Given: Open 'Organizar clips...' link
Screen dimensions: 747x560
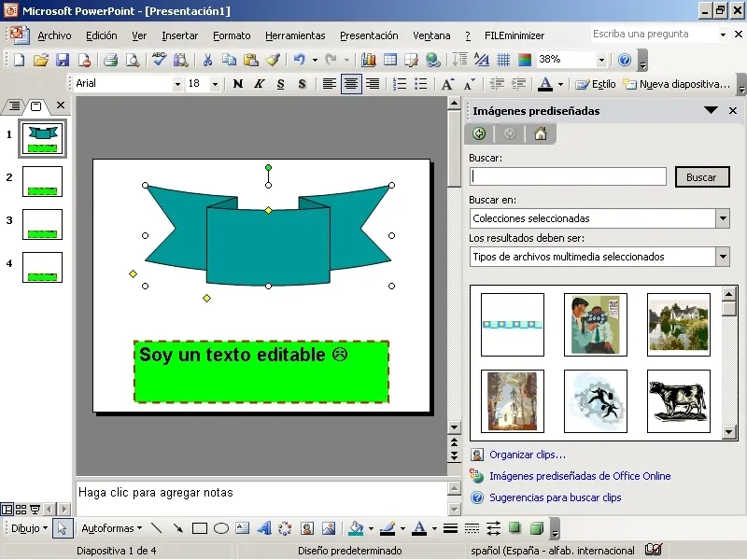Looking at the screenshot, I should pos(528,455).
